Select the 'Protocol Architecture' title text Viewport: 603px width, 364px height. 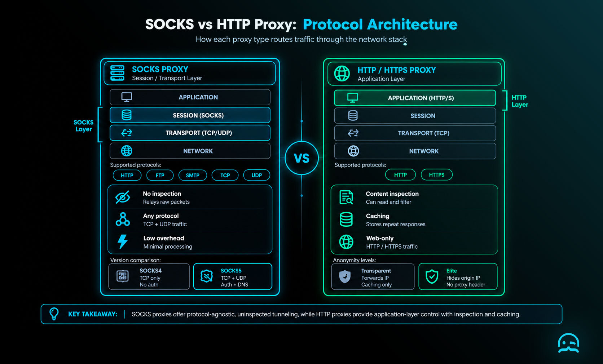click(x=380, y=25)
